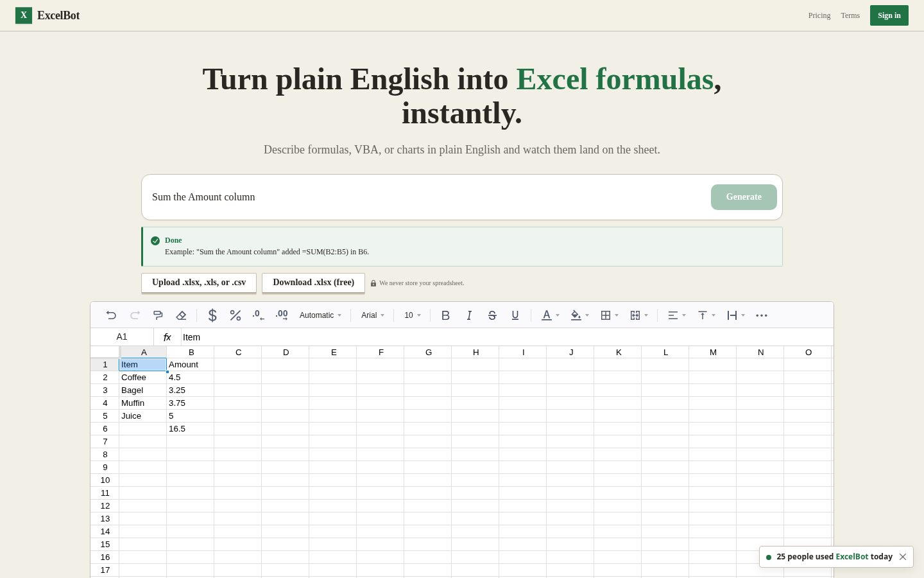Toggle italic formatting
Viewport: 924px width, 578px height.
click(469, 315)
